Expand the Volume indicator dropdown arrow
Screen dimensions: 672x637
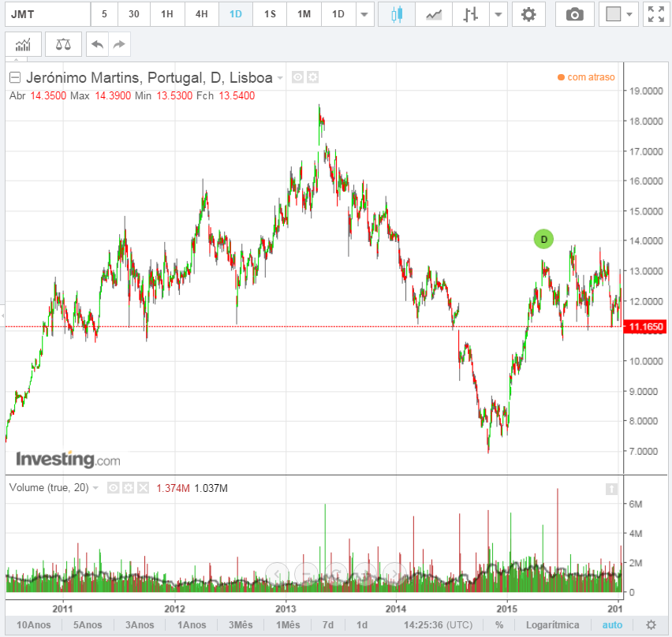click(x=95, y=488)
